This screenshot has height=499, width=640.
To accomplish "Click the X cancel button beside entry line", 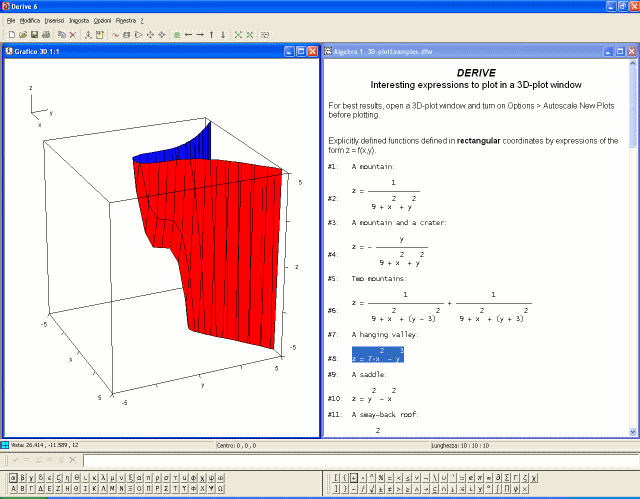I will point(73,460).
